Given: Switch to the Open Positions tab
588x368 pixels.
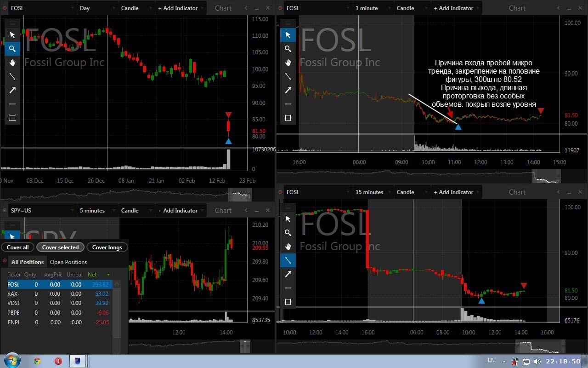Looking at the screenshot, I should point(68,262).
